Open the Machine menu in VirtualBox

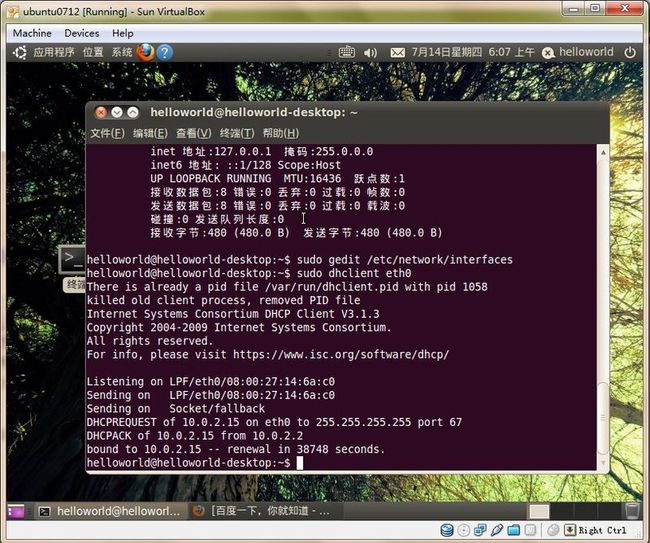(32, 33)
